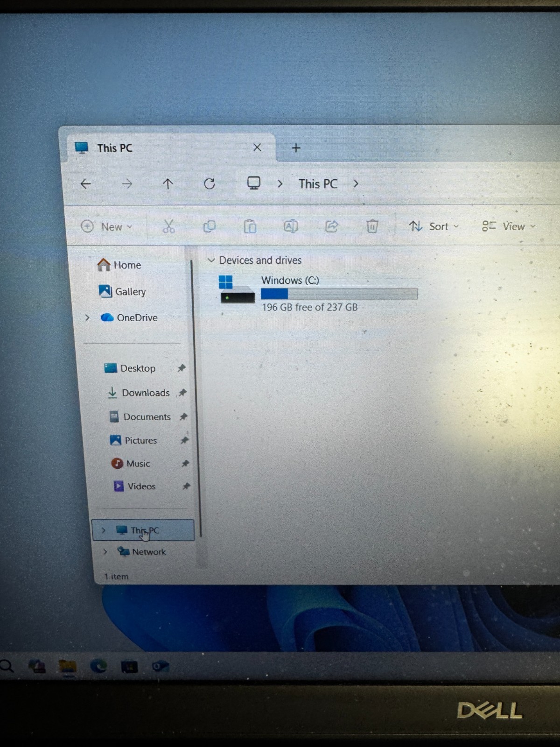Click the Forward navigation arrow
Viewport: 560px width, 747px height.
pyautogui.click(x=126, y=184)
